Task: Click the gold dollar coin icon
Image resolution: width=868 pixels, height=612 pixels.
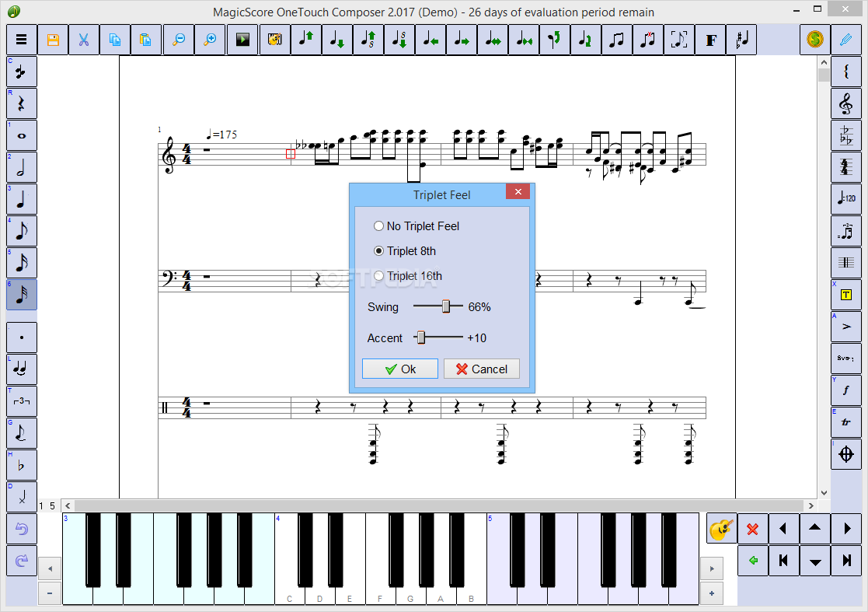Action: pyautogui.click(x=815, y=40)
